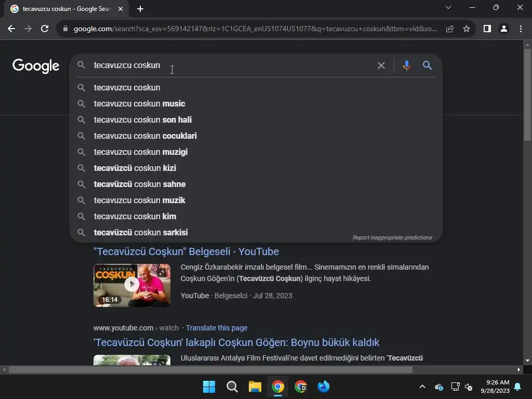Image resolution: width=532 pixels, height=399 pixels.
Task: Click the browser back arrow
Action: click(11, 29)
